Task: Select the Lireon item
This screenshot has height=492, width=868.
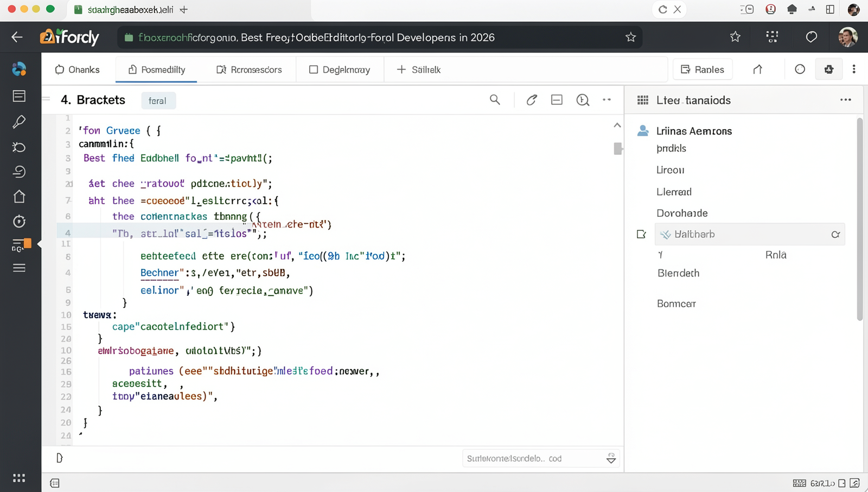Action: pyautogui.click(x=671, y=170)
